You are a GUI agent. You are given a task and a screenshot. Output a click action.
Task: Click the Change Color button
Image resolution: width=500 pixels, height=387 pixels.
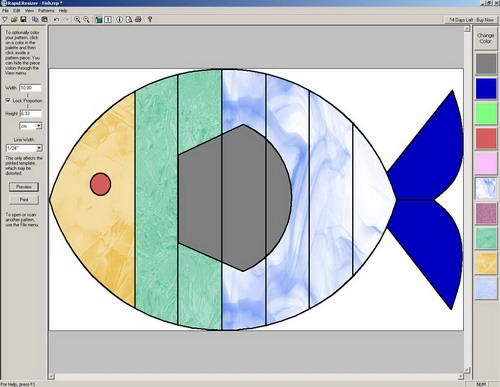485,38
